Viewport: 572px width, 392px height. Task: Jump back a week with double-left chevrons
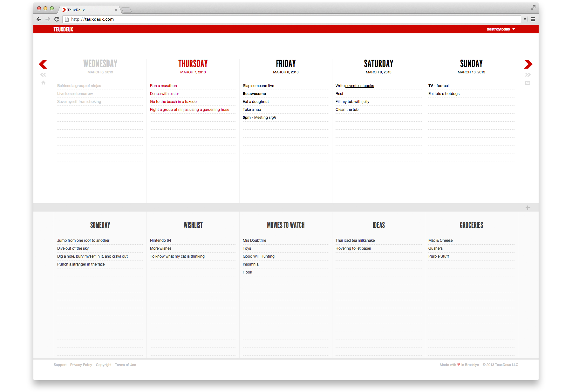[43, 75]
